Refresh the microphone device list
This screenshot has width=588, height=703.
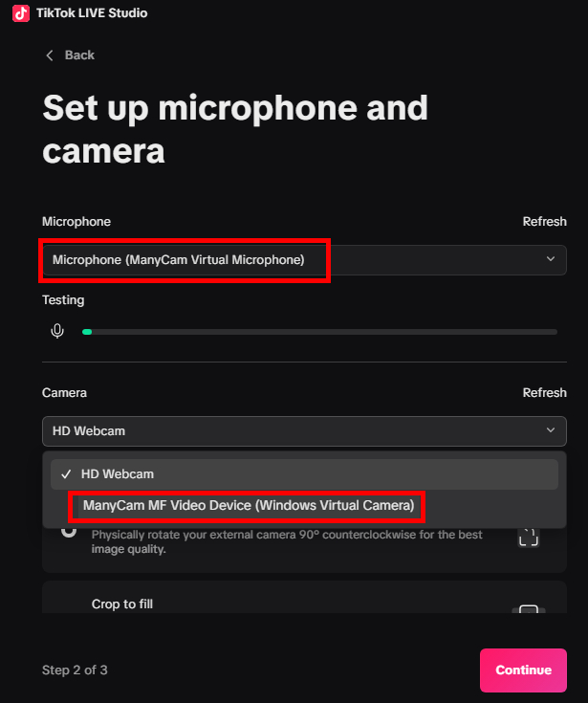click(x=544, y=222)
